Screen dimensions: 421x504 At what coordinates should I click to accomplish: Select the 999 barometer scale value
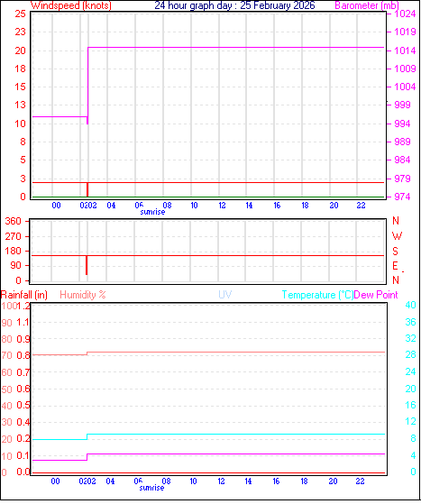pos(402,105)
